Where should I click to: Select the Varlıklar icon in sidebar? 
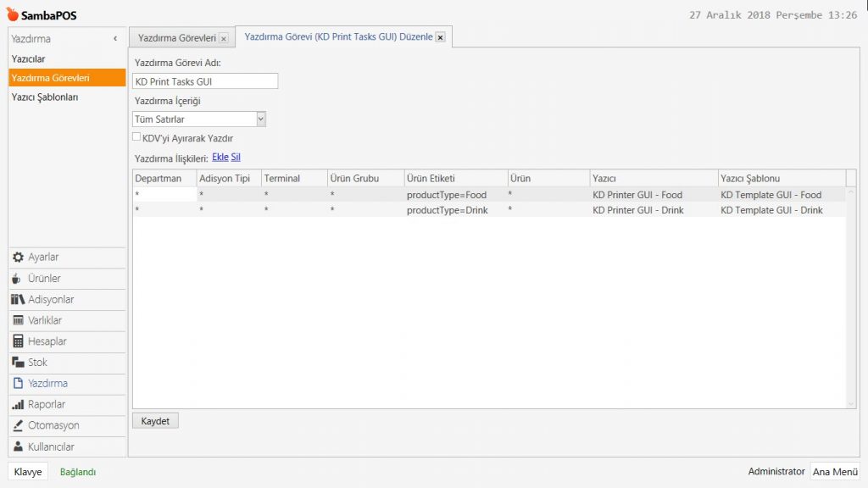[19, 320]
